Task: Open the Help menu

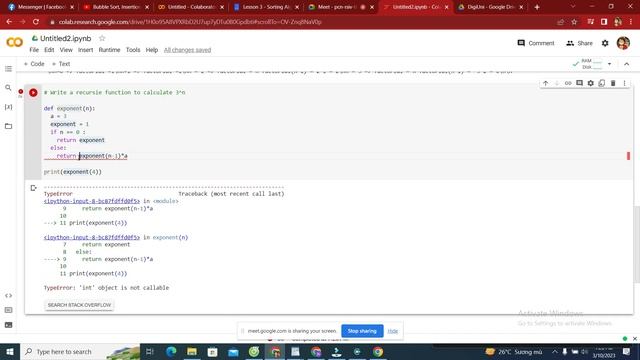Action: tap(151, 50)
